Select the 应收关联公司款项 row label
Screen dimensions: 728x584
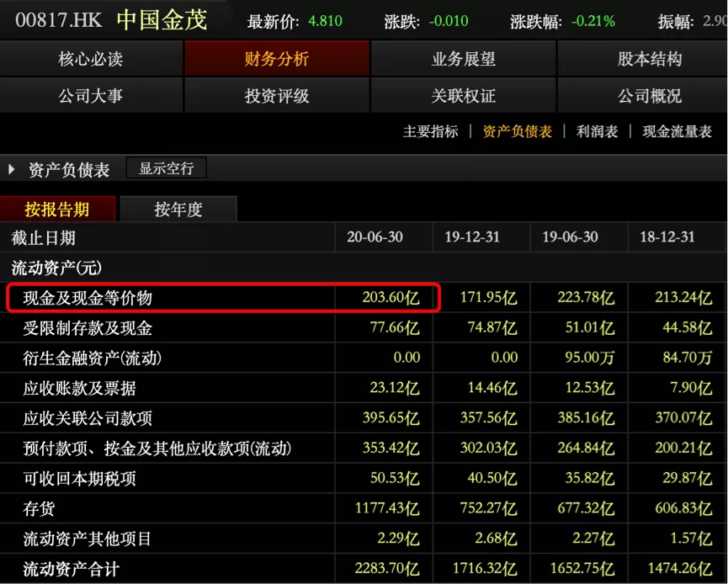click(x=88, y=418)
